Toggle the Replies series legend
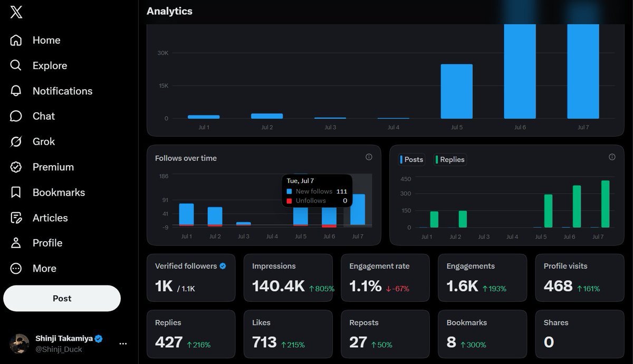Viewport: 633px width, 364px height. click(450, 159)
